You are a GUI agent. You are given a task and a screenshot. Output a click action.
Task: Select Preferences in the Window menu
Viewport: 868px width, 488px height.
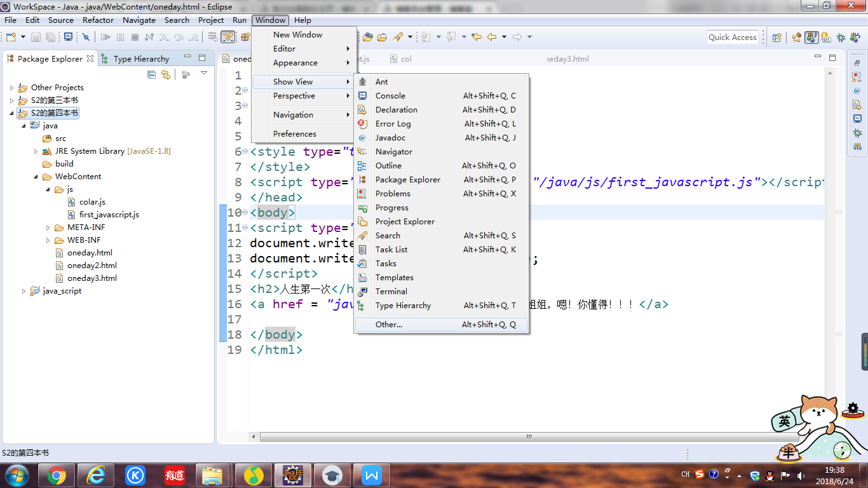[304, 133]
